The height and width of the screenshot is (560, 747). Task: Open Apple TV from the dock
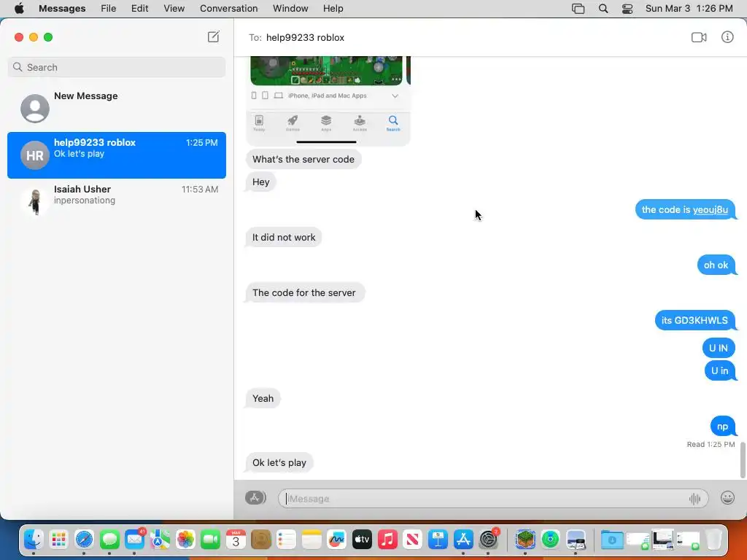tap(362, 540)
